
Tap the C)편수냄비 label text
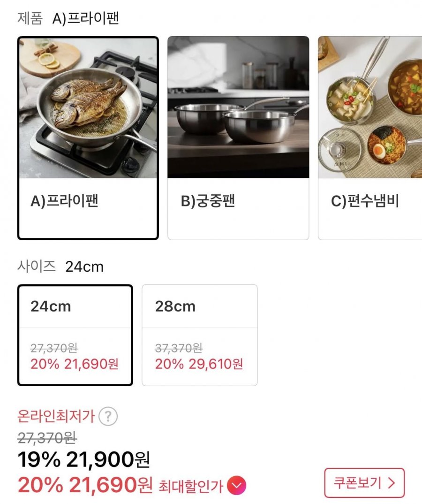point(365,201)
